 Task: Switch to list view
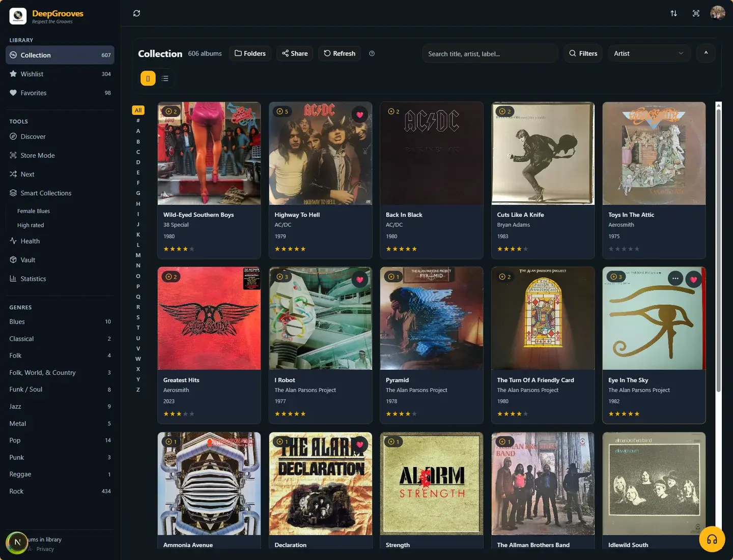pyautogui.click(x=165, y=78)
